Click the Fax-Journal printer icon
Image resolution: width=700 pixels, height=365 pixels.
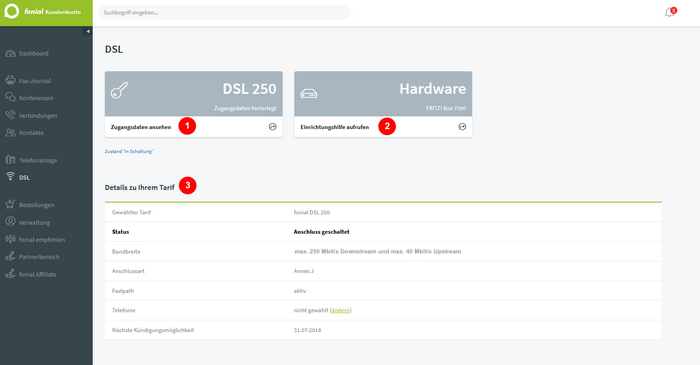tap(10, 81)
